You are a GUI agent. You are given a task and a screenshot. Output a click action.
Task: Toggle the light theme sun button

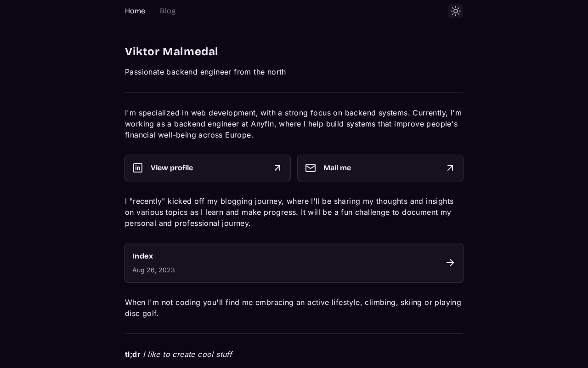pyautogui.click(x=456, y=11)
